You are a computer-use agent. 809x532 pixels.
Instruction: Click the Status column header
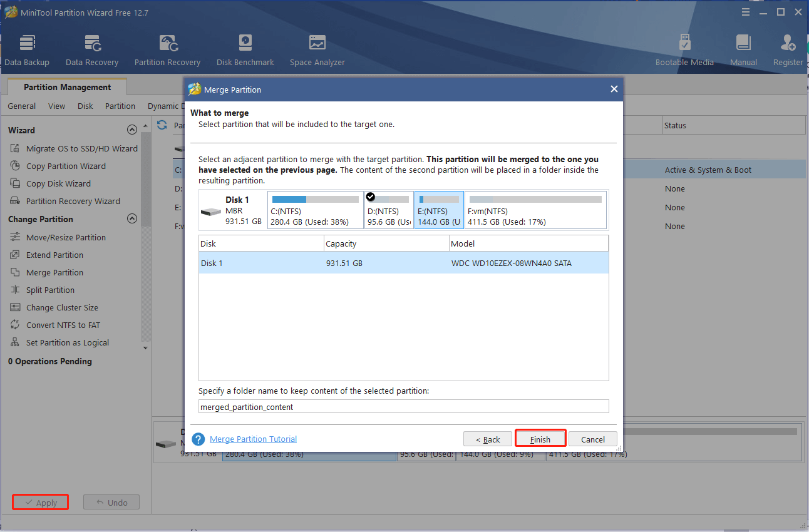coord(734,125)
